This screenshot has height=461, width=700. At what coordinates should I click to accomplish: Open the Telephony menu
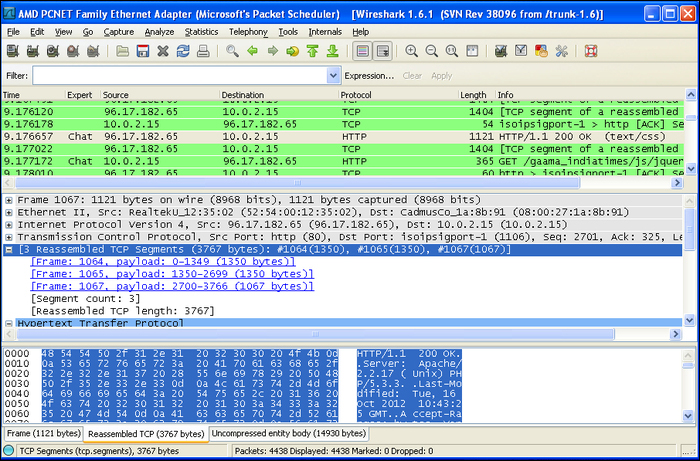(x=248, y=32)
